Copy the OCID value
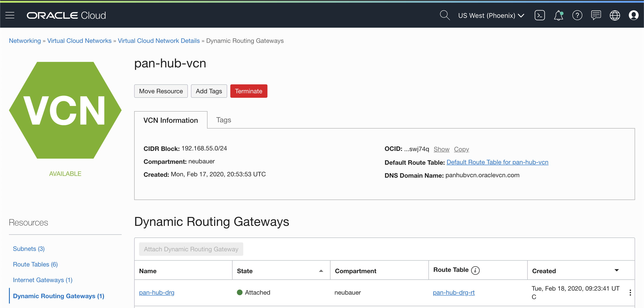The height and width of the screenshot is (308, 644). coord(461,149)
